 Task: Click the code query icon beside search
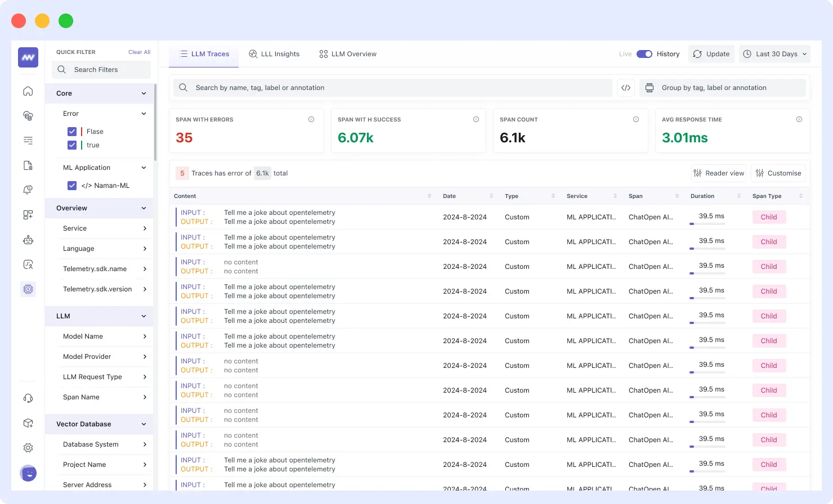(x=626, y=88)
